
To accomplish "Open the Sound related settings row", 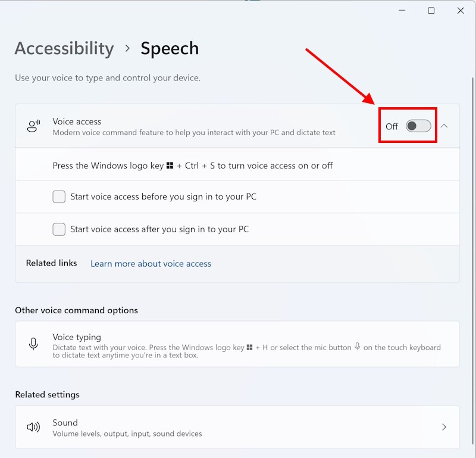I will point(237,427).
